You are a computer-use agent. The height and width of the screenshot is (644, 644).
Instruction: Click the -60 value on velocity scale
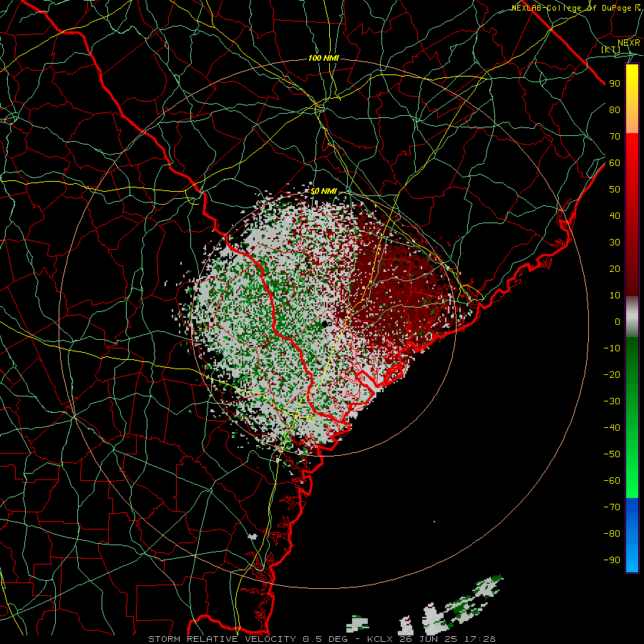tap(612, 481)
